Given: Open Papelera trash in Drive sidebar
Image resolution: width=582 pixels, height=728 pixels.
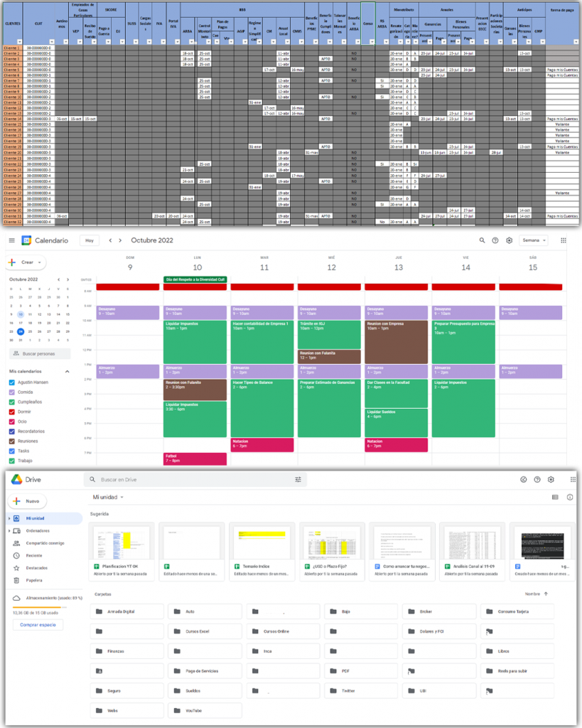Looking at the screenshot, I should [33, 580].
